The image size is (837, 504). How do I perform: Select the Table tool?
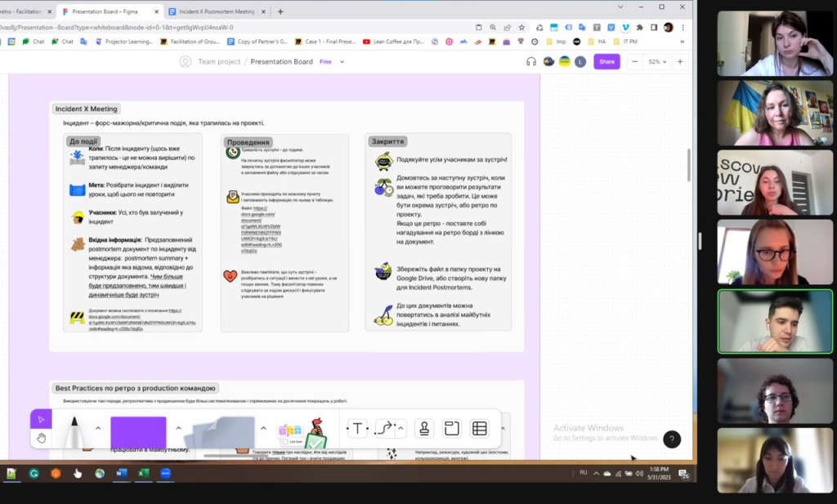pos(479,428)
